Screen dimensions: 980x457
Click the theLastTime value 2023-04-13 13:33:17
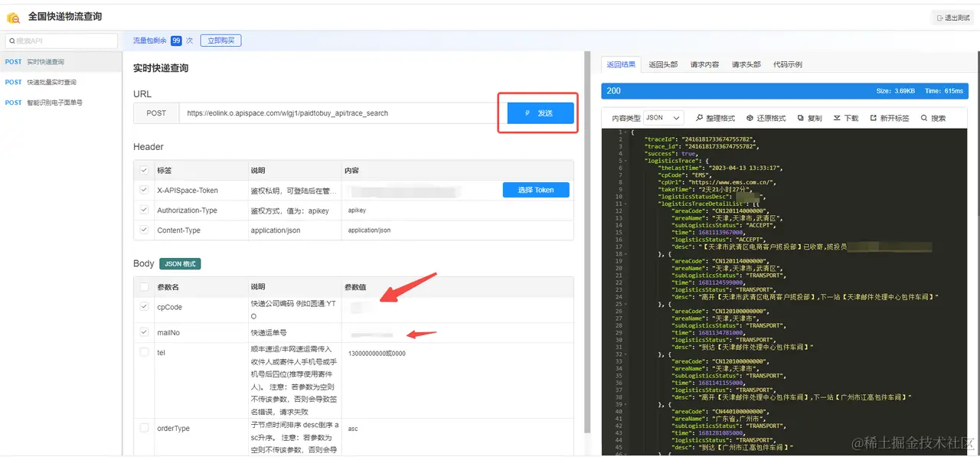(743, 168)
